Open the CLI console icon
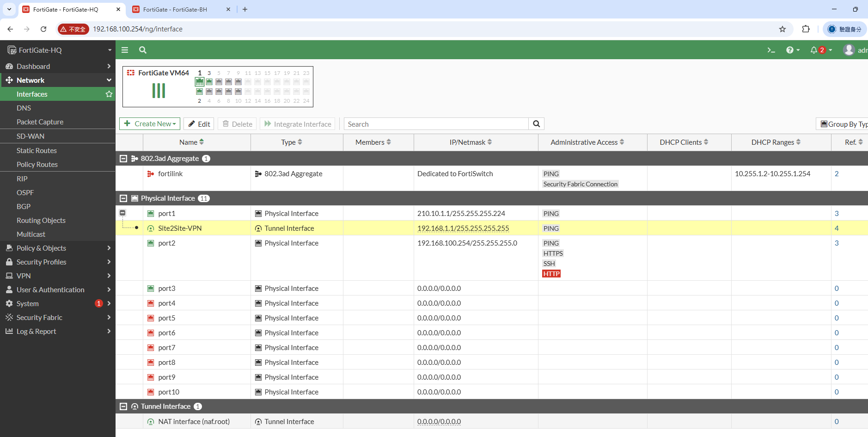 [771, 50]
